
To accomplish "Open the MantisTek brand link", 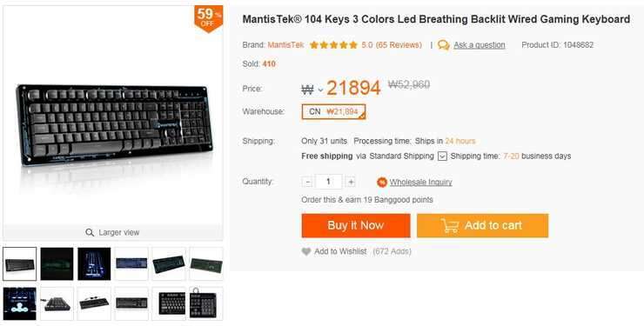I will 285,45.
